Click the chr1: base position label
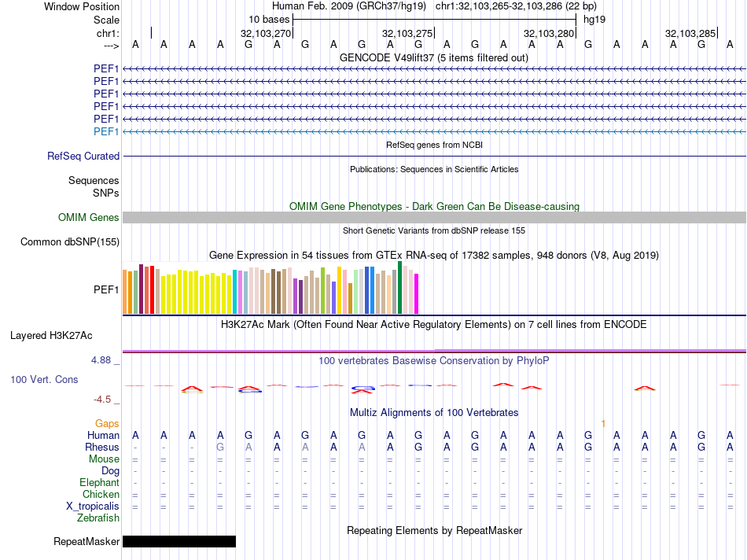 coord(108,33)
